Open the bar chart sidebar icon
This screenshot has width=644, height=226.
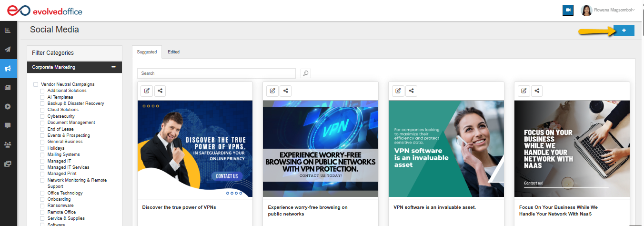[8, 31]
